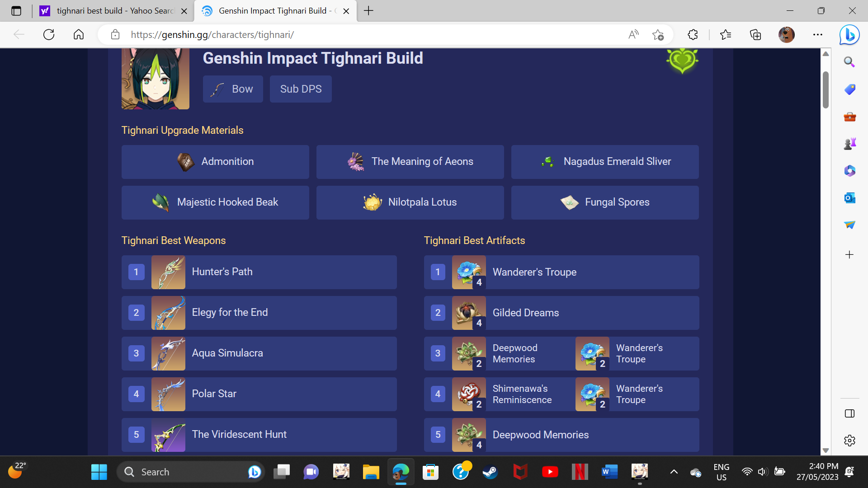Open a new browser tab

(368, 11)
